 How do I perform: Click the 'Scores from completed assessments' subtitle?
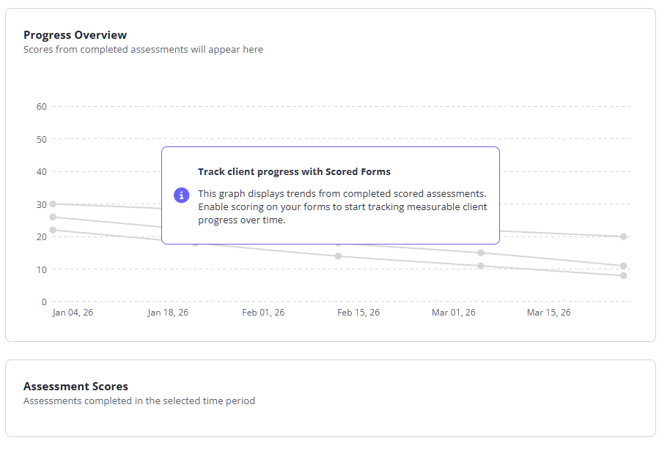(x=143, y=49)
